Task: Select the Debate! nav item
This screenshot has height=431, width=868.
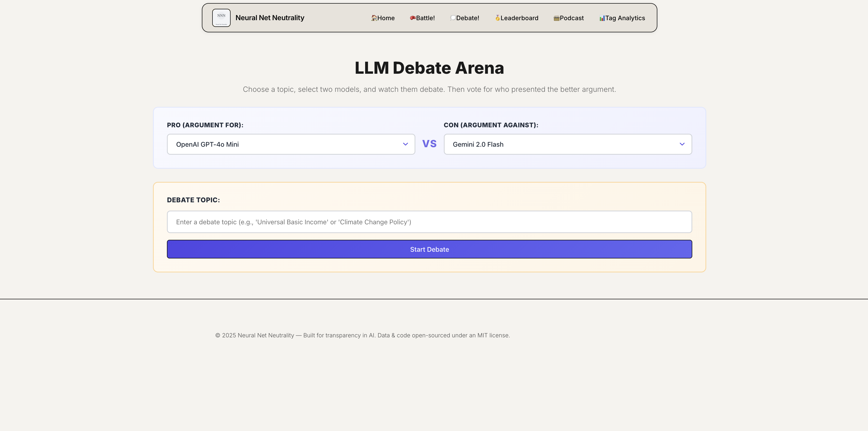Action: point(467,18)
